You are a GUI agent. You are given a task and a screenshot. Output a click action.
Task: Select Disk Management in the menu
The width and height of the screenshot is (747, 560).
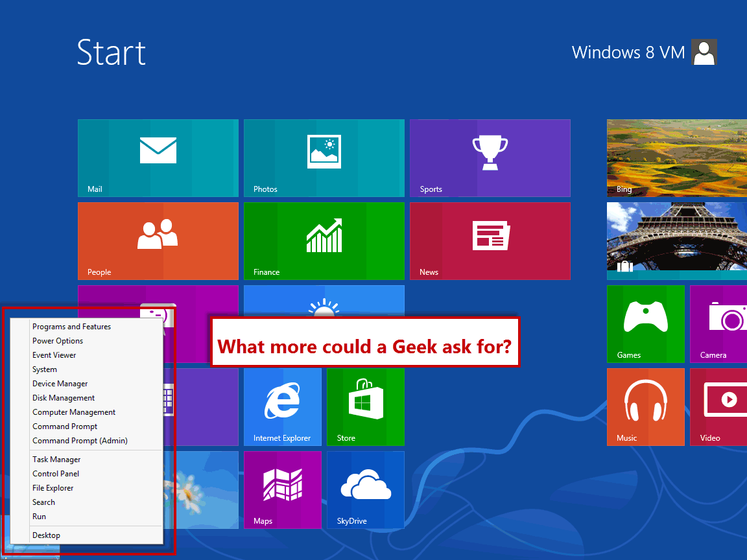pos(63,397)
